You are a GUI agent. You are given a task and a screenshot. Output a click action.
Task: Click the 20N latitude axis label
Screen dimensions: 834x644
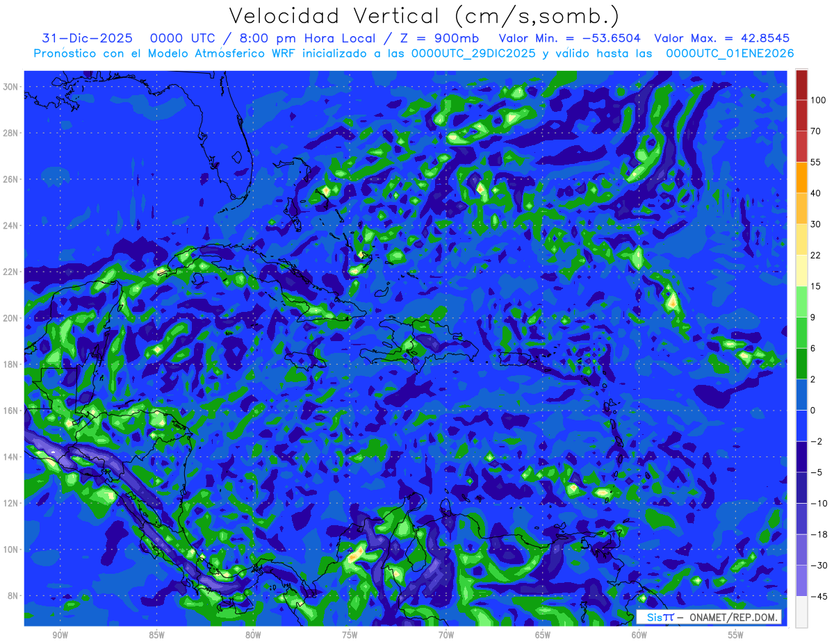12,318
